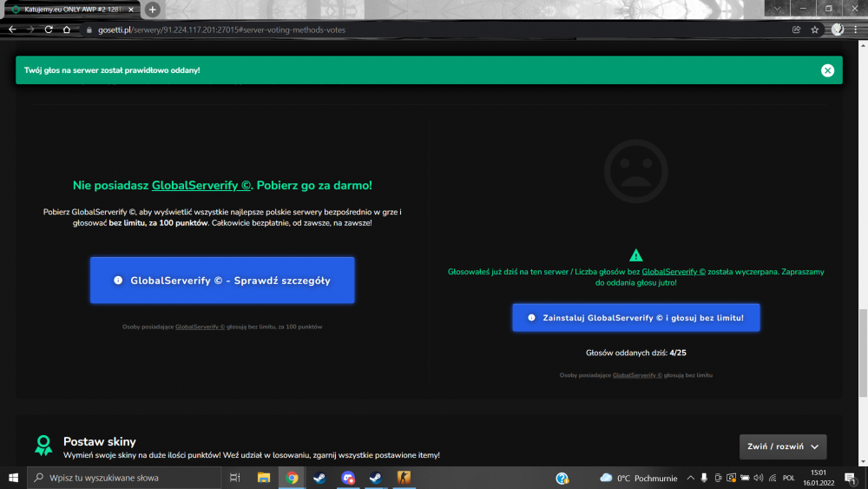Open first Steam taskbar icon
868x489 pixels.
point(319,478)
